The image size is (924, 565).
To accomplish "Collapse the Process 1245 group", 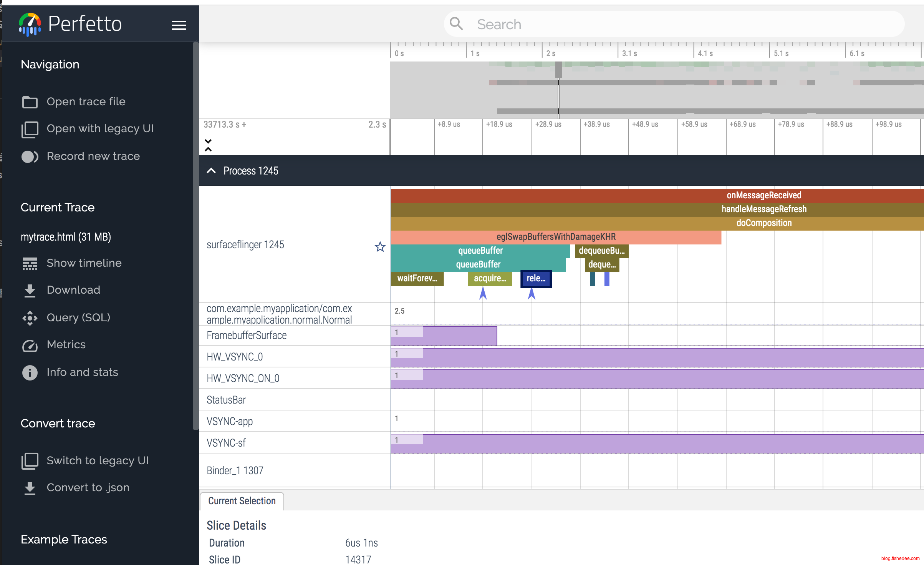I will (x=211, y=171).
